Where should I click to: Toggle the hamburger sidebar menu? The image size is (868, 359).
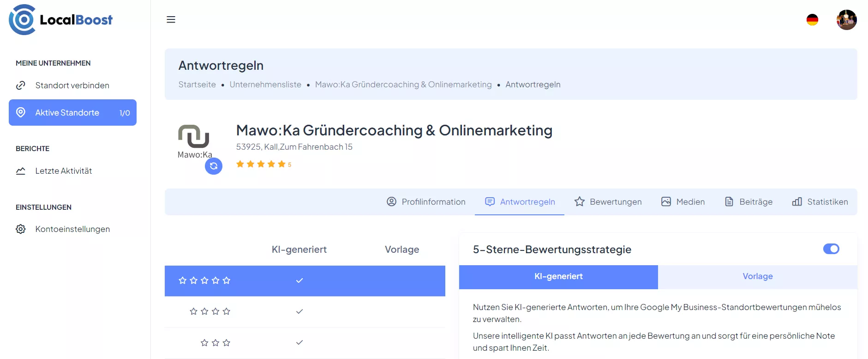(x=171, y=19)
